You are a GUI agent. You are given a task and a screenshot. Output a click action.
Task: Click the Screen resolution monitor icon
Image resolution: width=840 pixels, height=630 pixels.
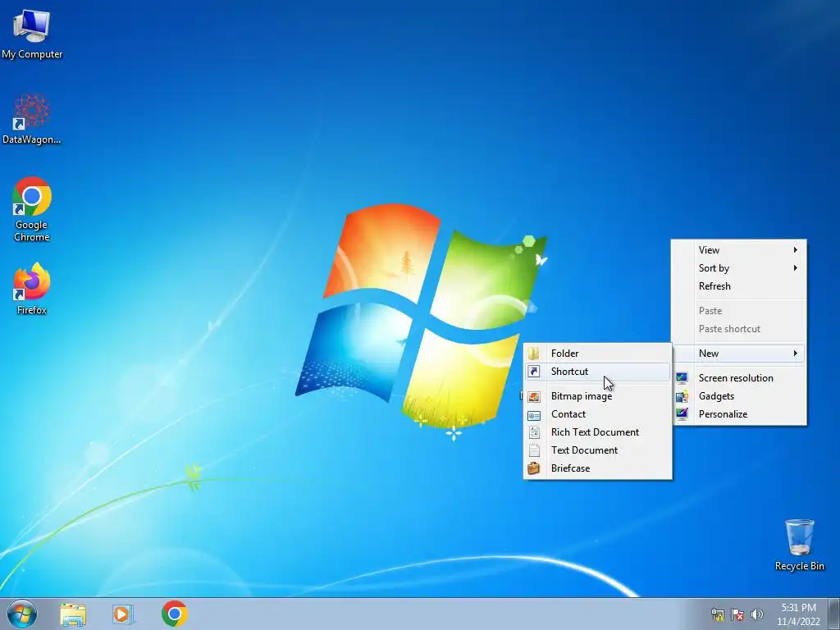click(x=682, y=378)
